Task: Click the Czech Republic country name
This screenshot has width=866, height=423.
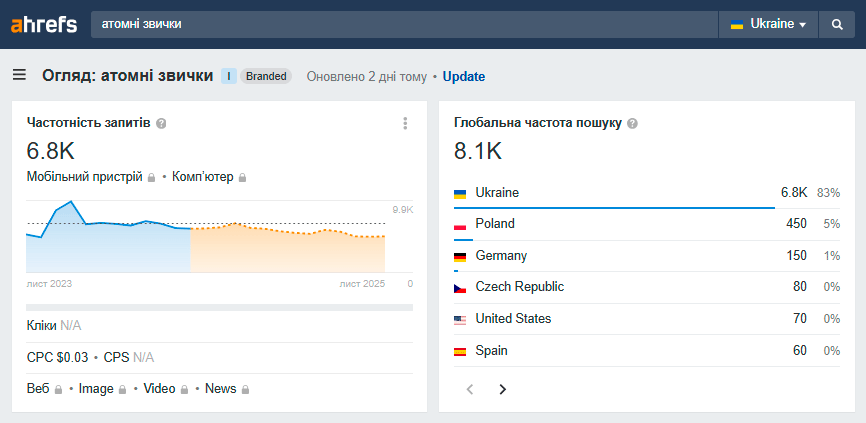Action: coord(520,287)
